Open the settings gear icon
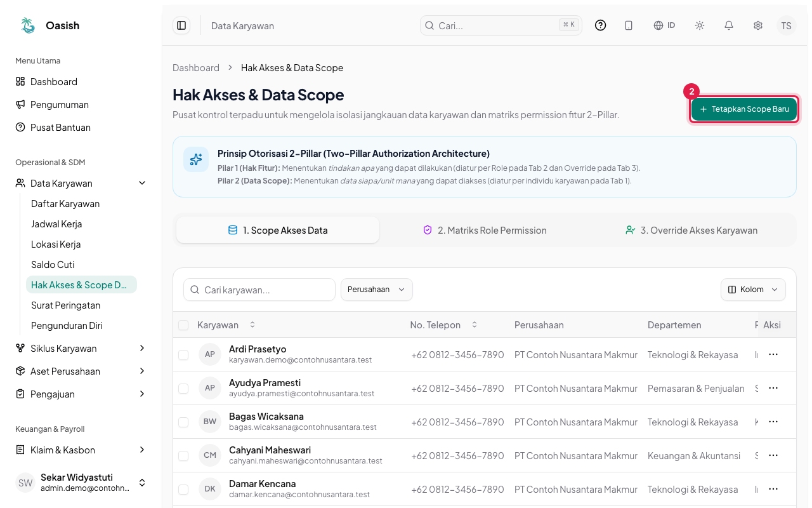The height and width of the screenshot is (508, 812). pos(758,25)
